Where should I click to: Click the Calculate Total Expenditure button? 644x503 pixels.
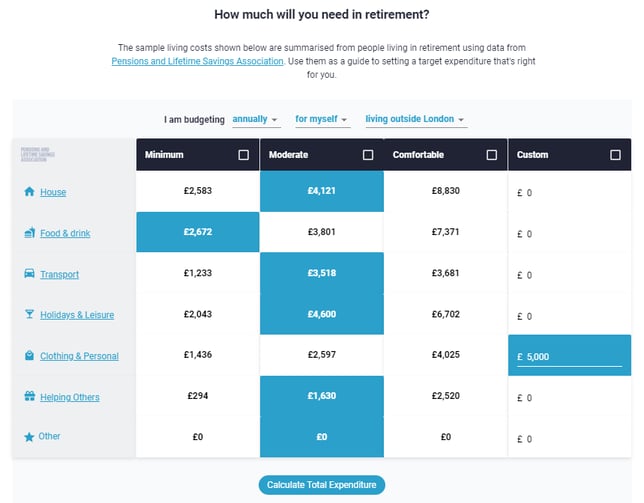[x=322, y=485]
